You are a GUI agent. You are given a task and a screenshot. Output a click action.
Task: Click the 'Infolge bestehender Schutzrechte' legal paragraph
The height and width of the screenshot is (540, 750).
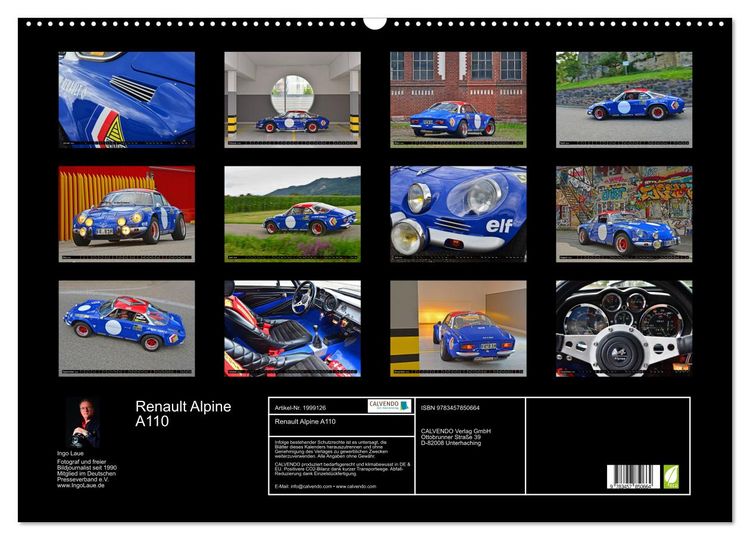[x=331, y=450]
